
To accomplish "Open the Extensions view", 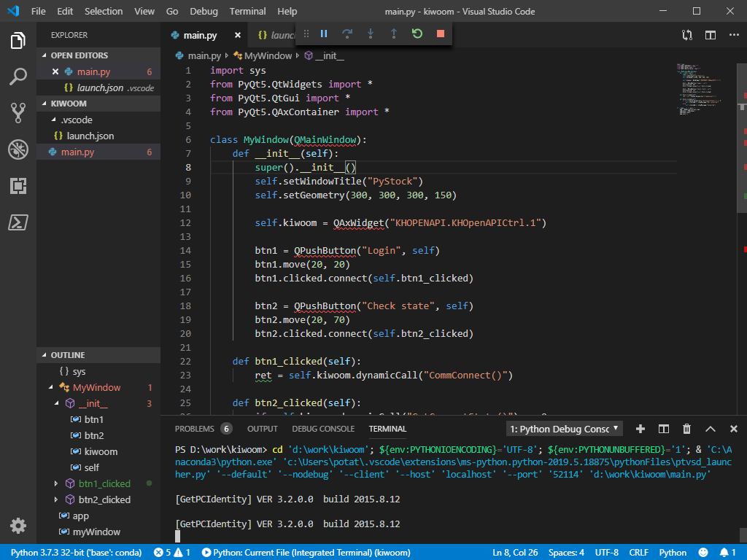I will click(18, 186).
